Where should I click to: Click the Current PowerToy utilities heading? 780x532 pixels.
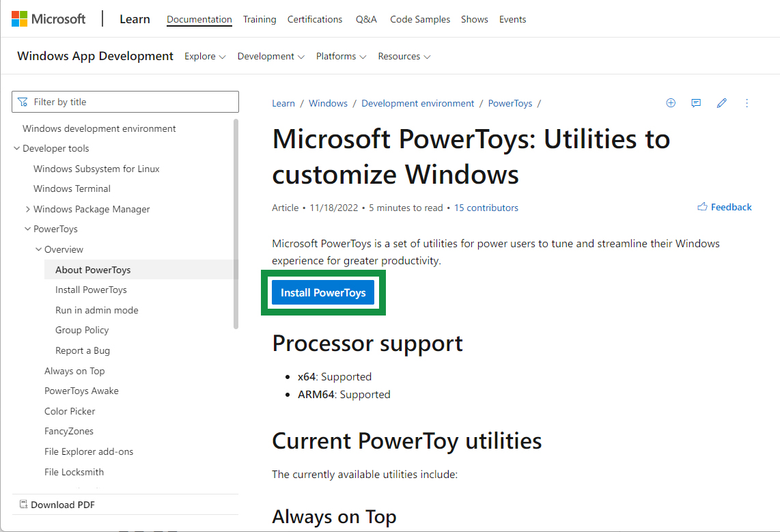pyautogui.click(x=407, y=441)
